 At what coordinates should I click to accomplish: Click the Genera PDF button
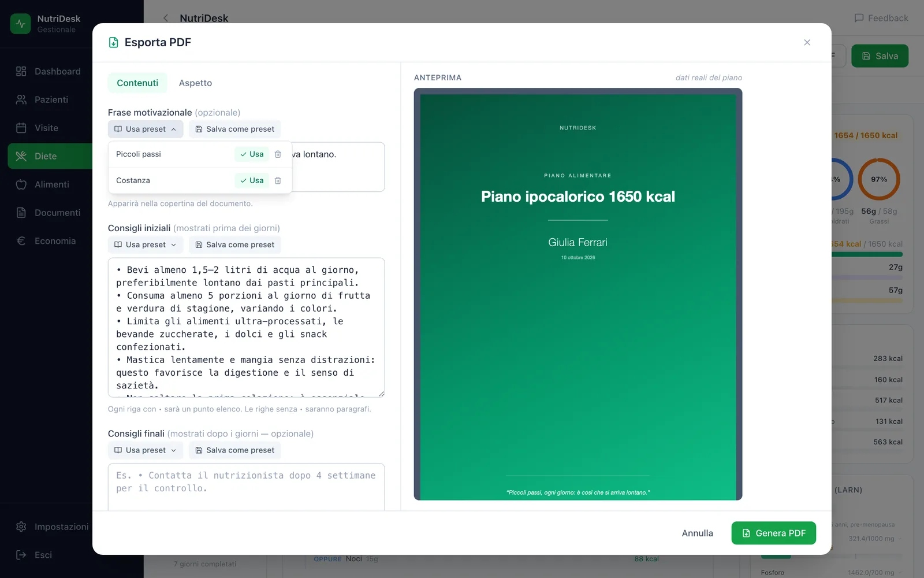pyautogui.click(x=773, y=533)
